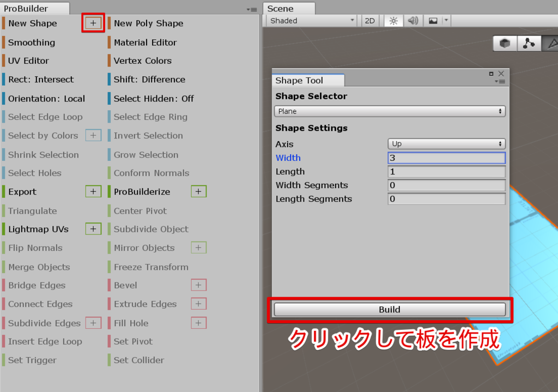
Task: Click the Width Segments input field
Action: coord(446,185)
